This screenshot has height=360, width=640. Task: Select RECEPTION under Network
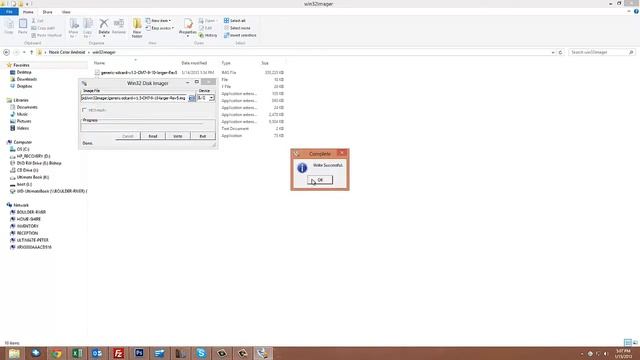(x=27, y=233)
